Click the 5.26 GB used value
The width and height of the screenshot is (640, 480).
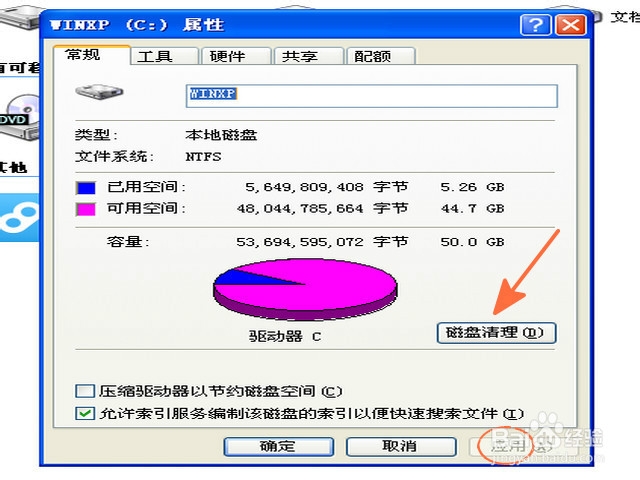pos(472,187)
